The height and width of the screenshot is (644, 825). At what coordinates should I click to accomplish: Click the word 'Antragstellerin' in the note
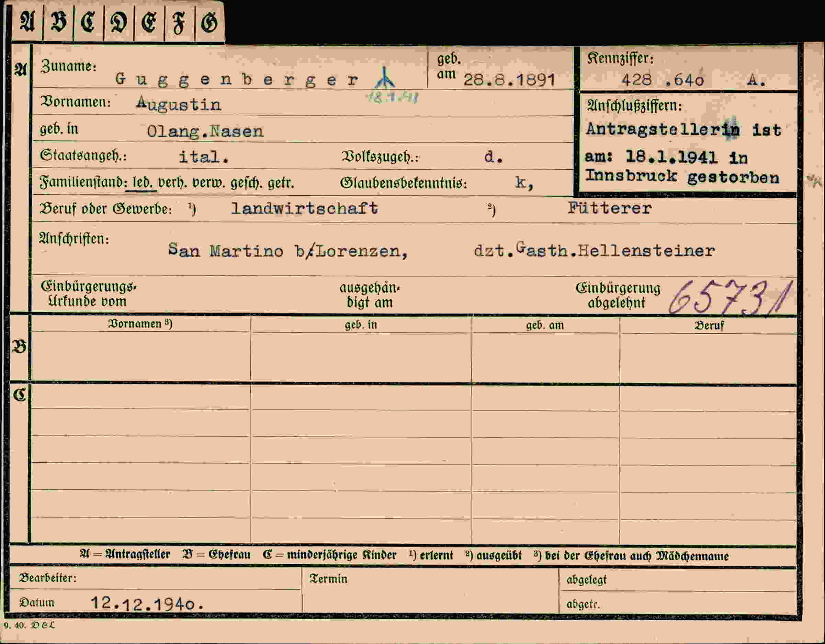click(x=663, y=129)
